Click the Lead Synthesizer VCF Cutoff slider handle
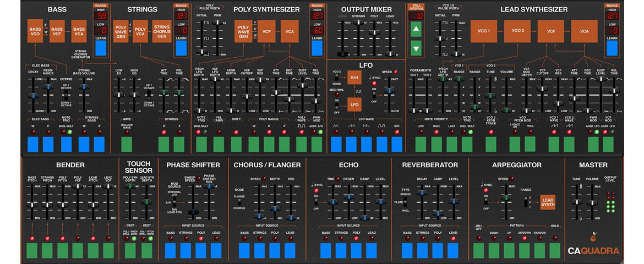Screen dimensions: 644x264 [x=542, y=88]
